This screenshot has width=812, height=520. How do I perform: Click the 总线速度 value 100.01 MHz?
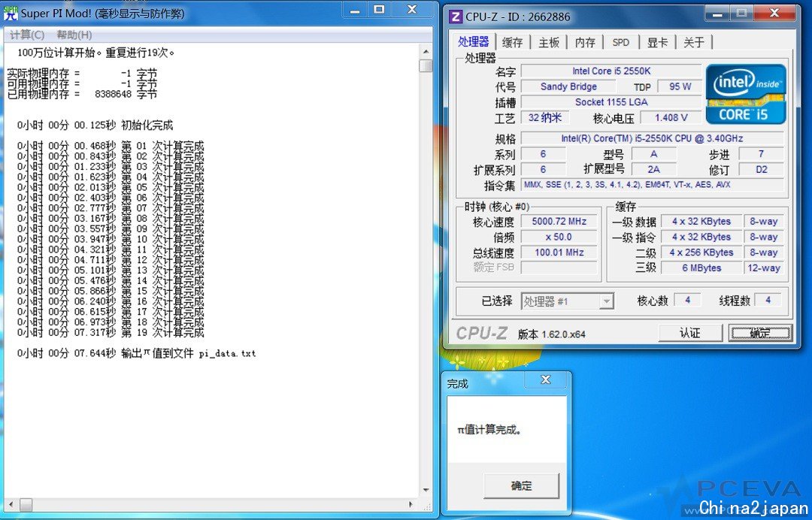(x=559, y=252)
